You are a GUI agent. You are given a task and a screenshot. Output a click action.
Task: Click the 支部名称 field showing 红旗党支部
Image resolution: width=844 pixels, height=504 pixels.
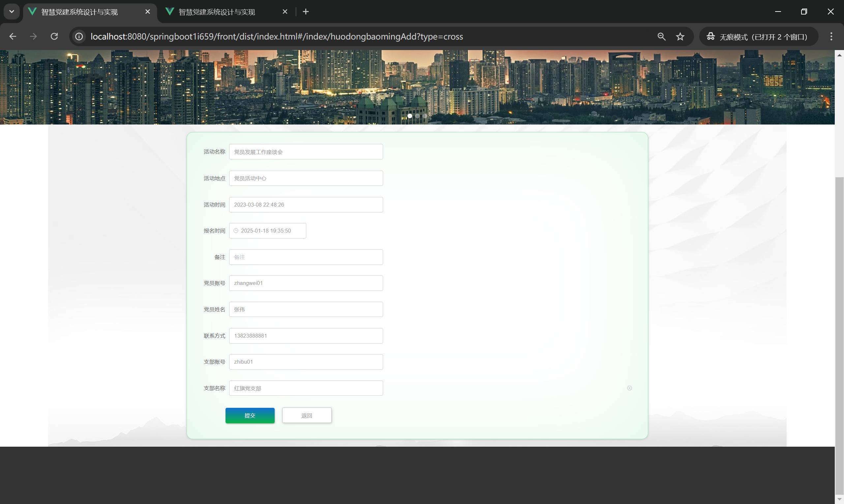coord(306,388)
